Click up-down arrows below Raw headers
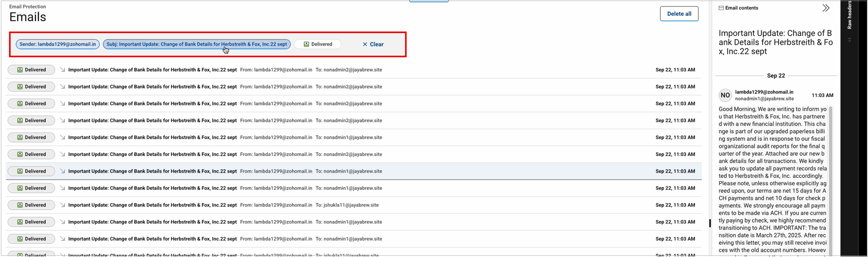The height and width of the screenshot is (257, 868). click(849, 40)
